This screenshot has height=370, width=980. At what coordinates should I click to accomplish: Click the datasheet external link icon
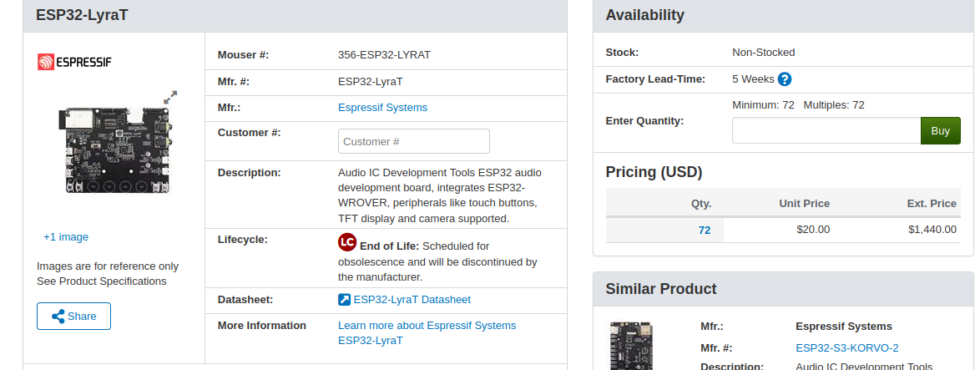click(x=345, y=299)
